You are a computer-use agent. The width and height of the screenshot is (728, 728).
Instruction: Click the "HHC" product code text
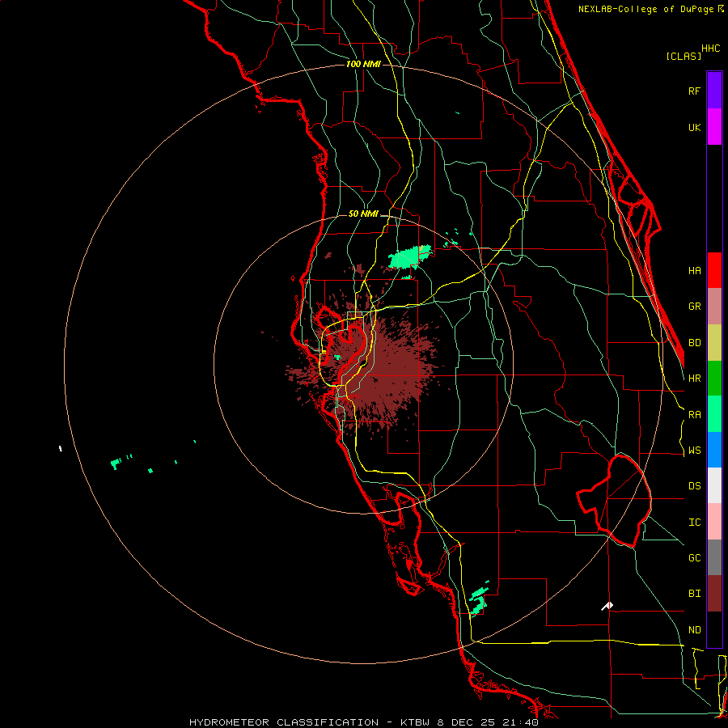click(710, 48)
